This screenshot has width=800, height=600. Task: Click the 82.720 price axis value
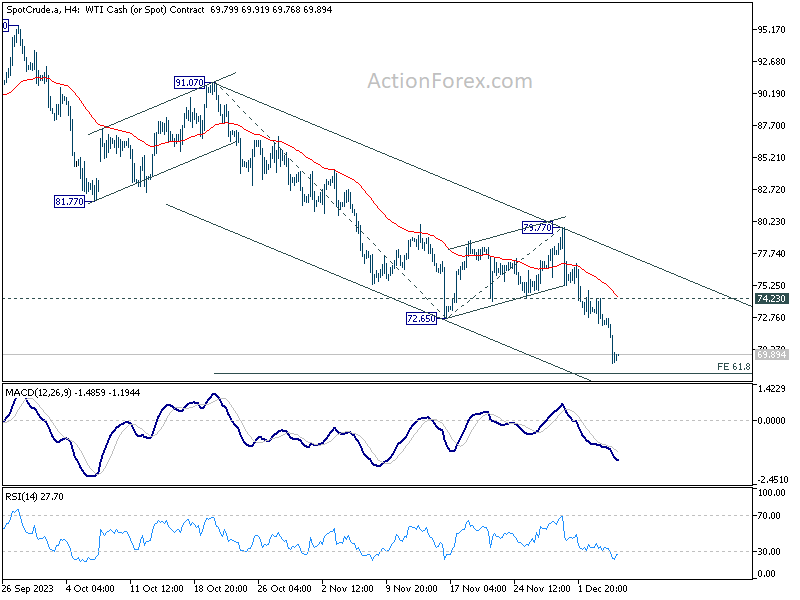pos(771,190)
